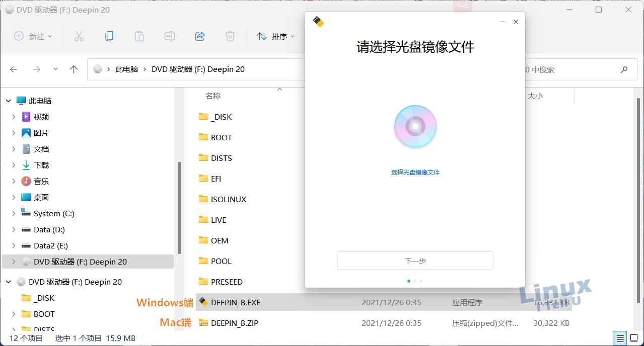Image resolution: width=644 pixels, height=346 pixels.
Task: Minimize the boot maker dialog
Action: [503, 22]
